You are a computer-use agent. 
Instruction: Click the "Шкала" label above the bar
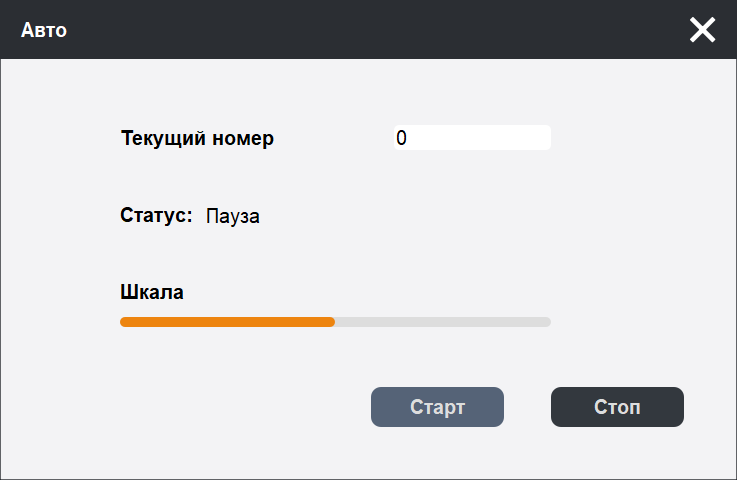152,293
